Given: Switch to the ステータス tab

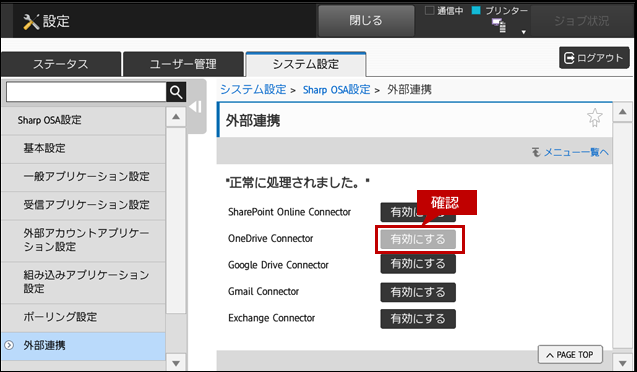Looking at the screenshot, I should [61, 64].
